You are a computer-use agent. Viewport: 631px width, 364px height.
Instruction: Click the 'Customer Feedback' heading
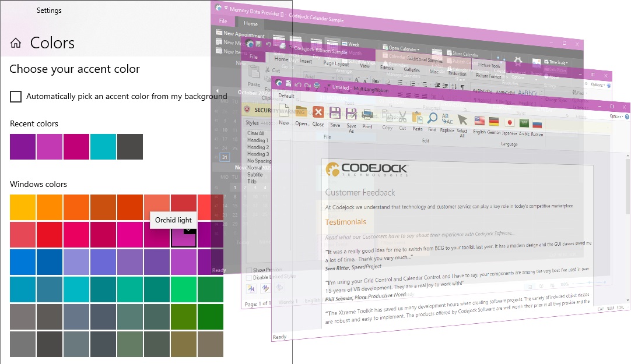coord(360,192)
